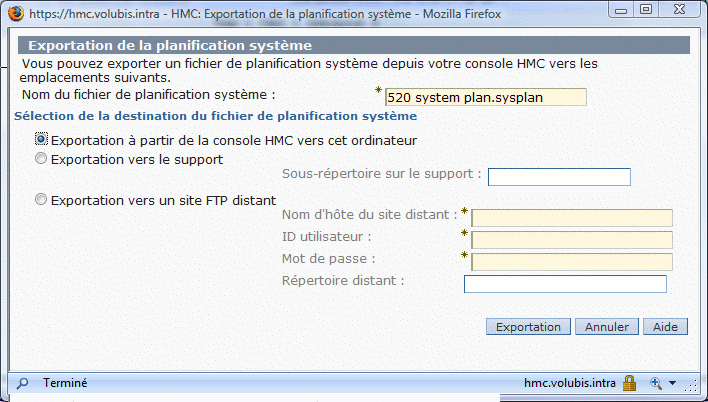
Task: Click the remote site host name field
Action: point(572,218)
